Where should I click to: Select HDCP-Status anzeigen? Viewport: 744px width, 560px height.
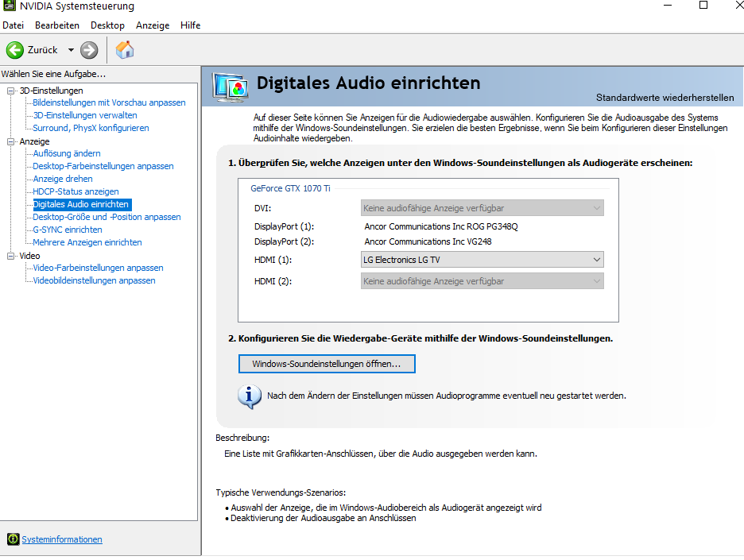(x=76, y=191)
